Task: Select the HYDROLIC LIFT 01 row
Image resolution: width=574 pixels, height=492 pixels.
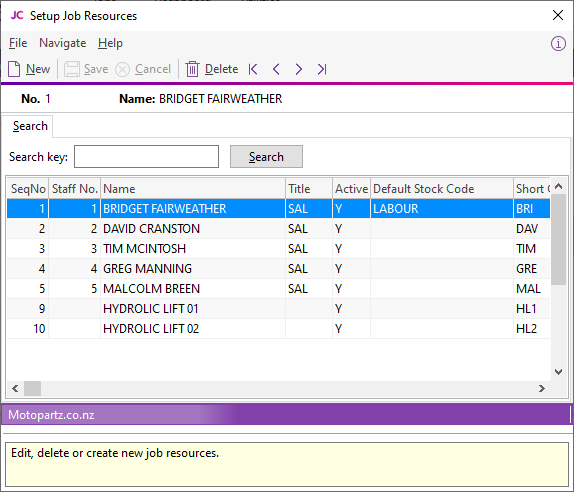Action: 278,309
